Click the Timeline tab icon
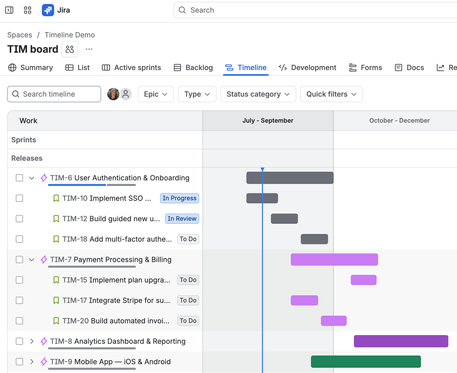 [229, 68]
